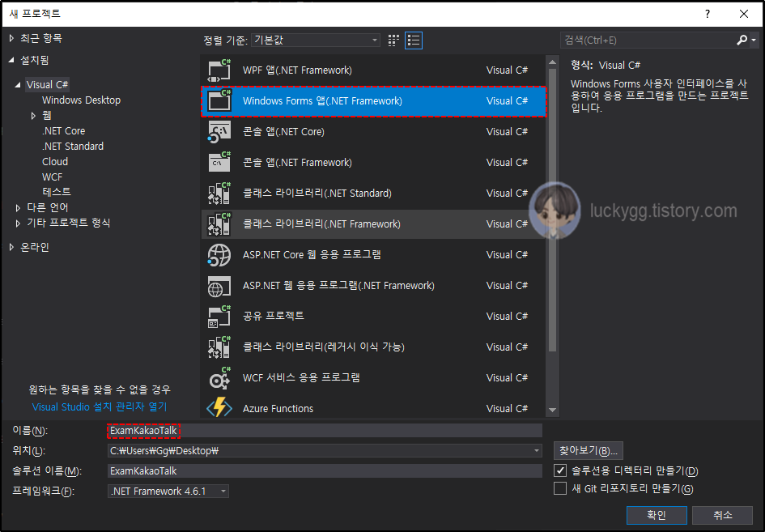Select 'Windows Forms 앱(.NET Framework)' template row

tap(374, 101)
